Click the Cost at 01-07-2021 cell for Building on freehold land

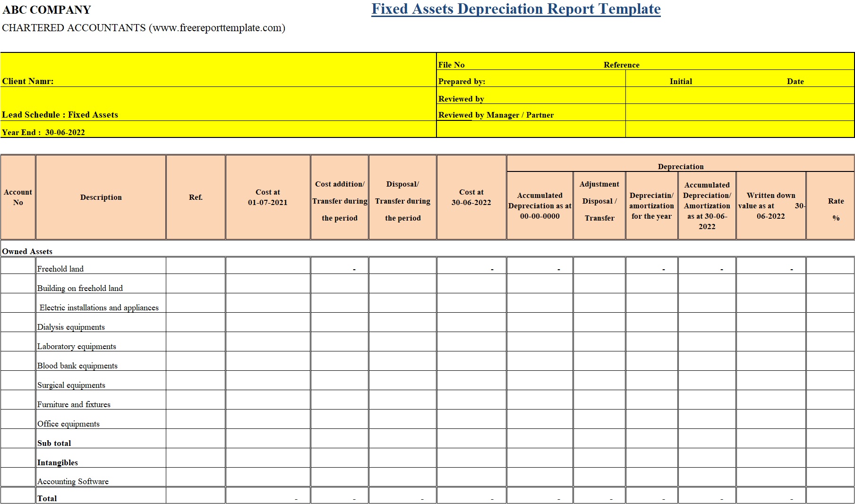[268, 283]
